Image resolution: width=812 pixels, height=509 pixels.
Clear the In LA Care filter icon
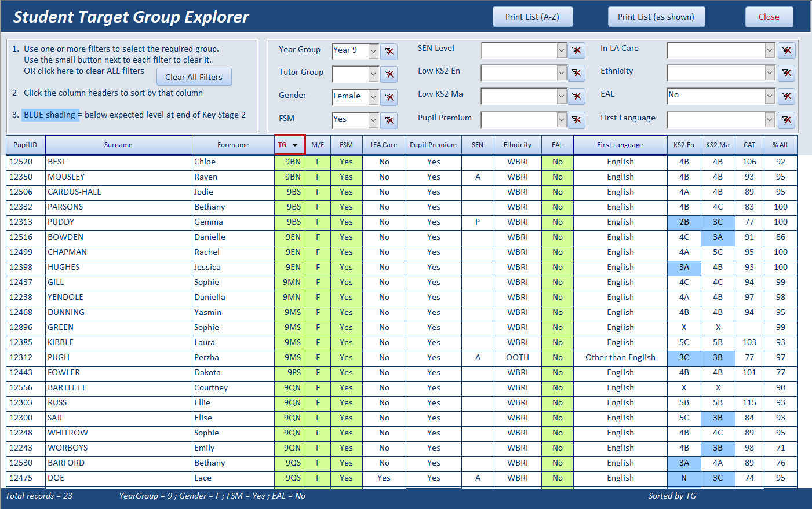point(786,50)
